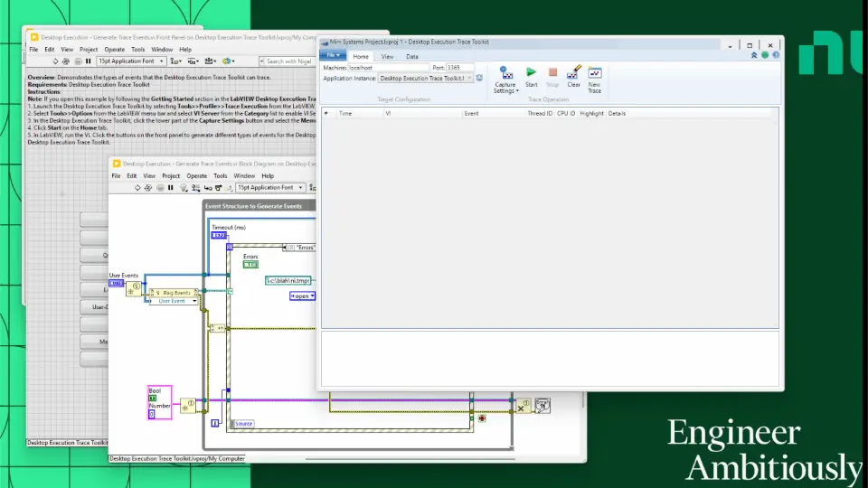The width and height of the screenshot is (868, 488).
Task: Open Resize Objects dropdown in Front Panel
Action: [x=211, y=61]
